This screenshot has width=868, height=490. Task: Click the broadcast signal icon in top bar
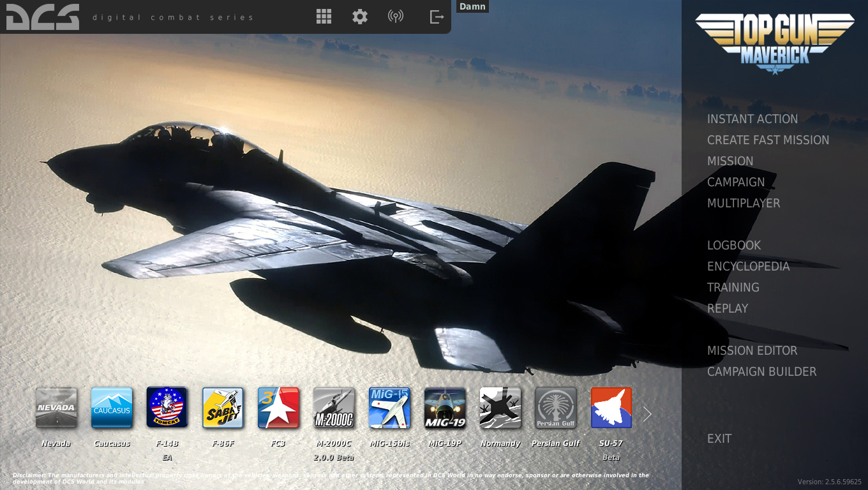pyautogui.click(x=396, y=17)
